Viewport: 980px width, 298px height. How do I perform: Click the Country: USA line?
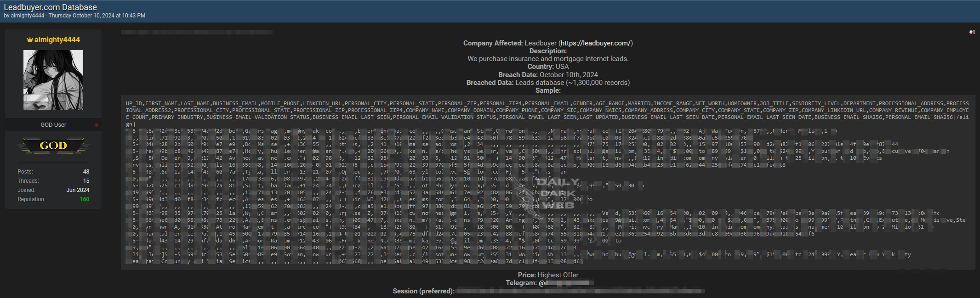click(548, 67)
